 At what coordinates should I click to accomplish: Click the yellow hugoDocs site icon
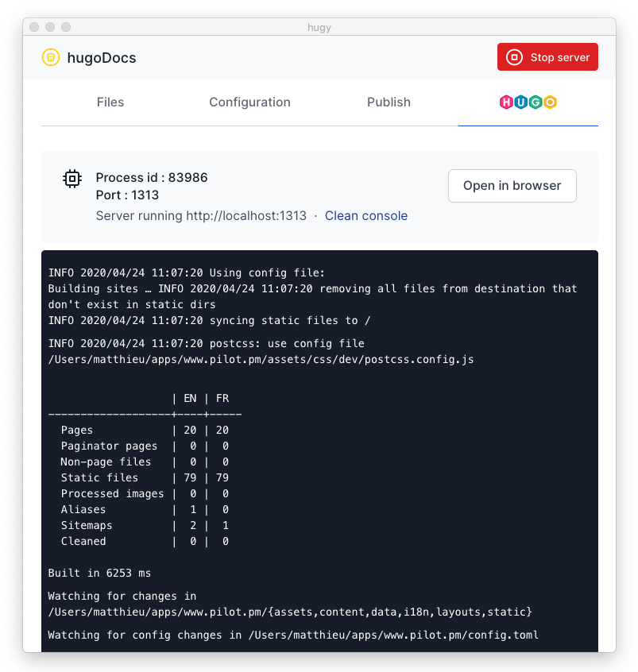(51, 57)
